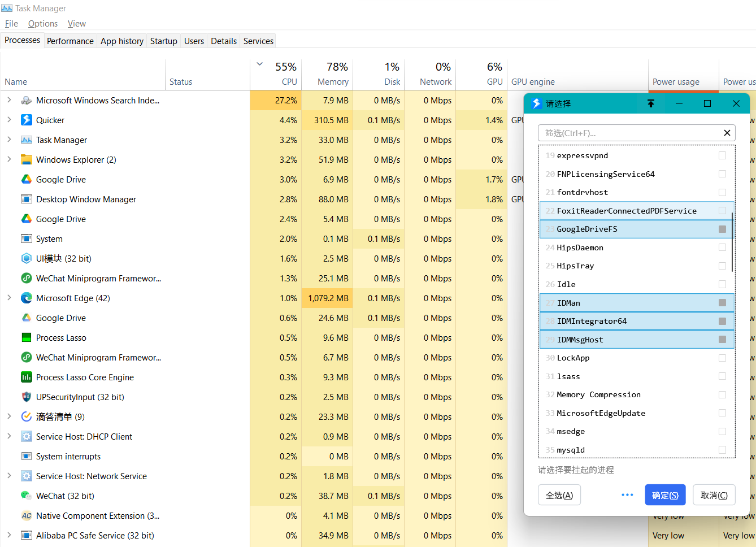Switch to the Services tab
The image size is (756, 547).
click(x=258, y=41)
